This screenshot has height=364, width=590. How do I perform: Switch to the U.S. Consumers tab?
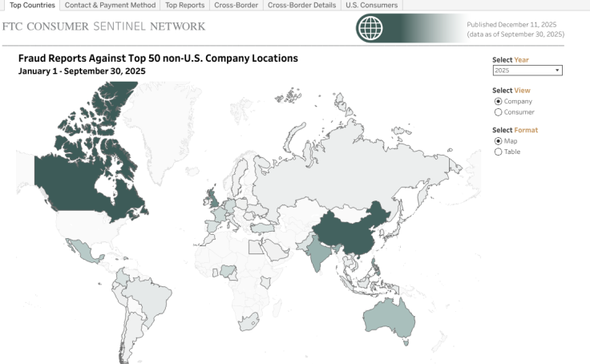372,6
